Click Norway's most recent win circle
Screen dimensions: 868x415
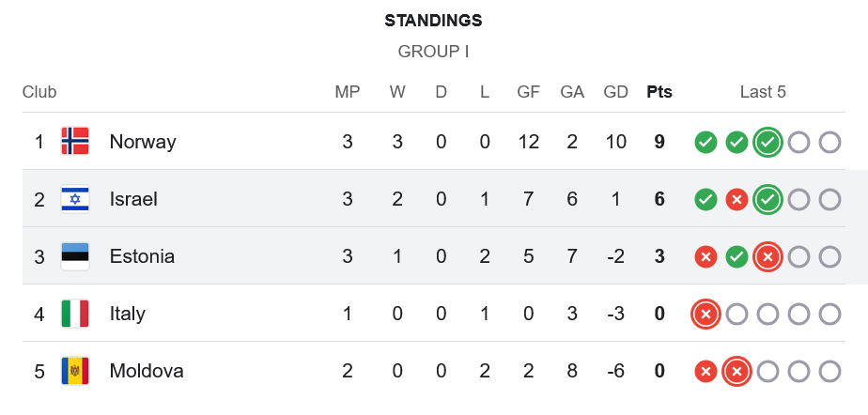click(x=767, y=143)
